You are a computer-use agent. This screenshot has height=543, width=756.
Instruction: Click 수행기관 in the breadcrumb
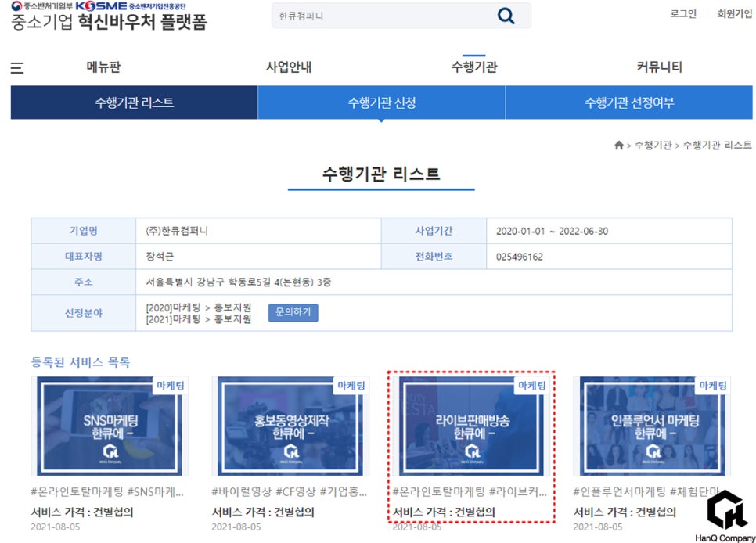[x=653, y=146]
